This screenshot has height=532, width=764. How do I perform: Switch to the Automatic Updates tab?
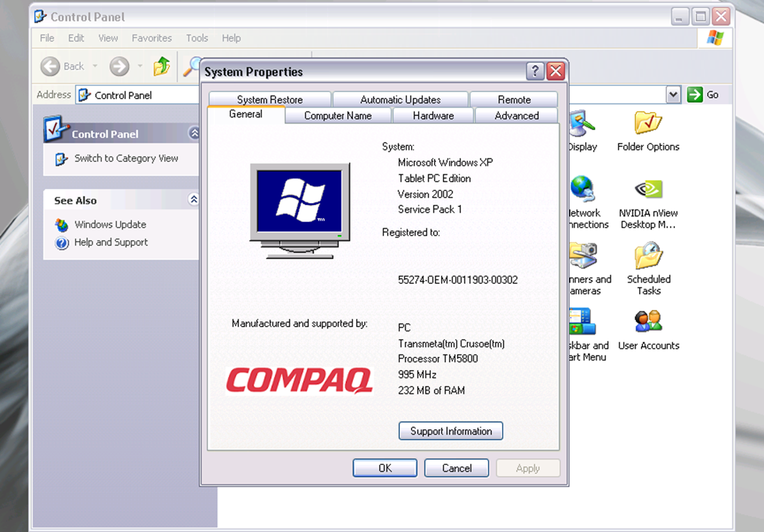(400, 100)
